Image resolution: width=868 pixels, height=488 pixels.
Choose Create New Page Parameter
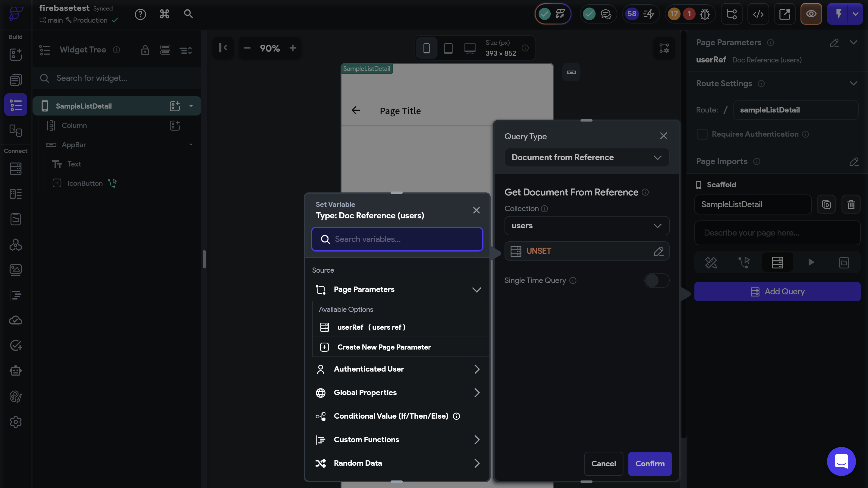coord(384,347)
